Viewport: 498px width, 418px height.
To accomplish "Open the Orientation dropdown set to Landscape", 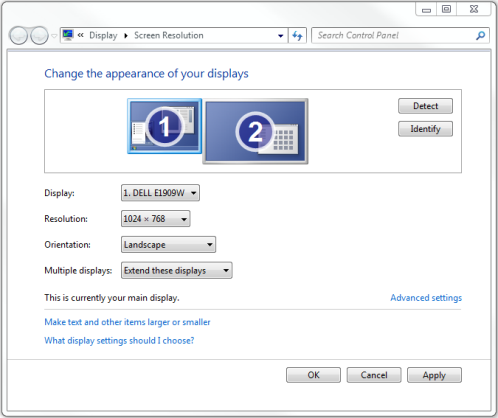I will tap(168, 245).
